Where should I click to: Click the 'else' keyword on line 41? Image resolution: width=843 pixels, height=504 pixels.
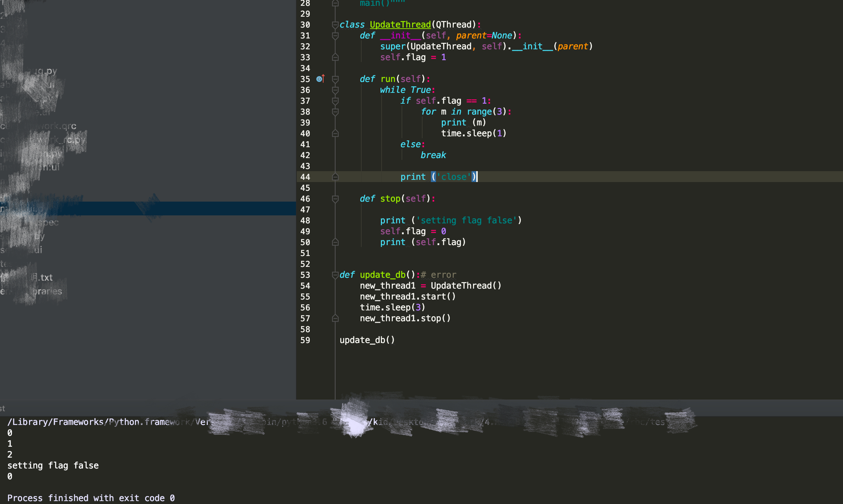tap(410, 144)
